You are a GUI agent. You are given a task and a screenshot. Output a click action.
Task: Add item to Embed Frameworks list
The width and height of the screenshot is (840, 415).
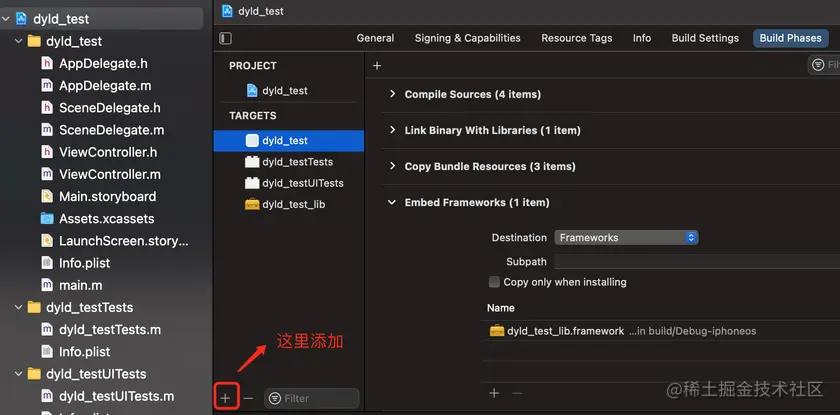(494, 393)
